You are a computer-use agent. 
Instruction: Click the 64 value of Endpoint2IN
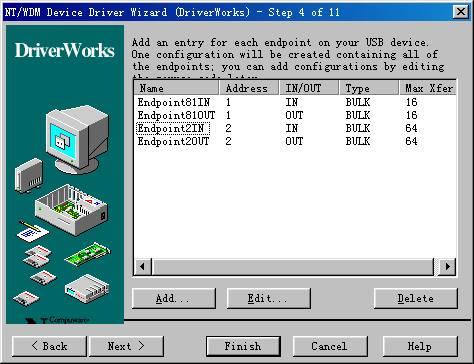411,128
